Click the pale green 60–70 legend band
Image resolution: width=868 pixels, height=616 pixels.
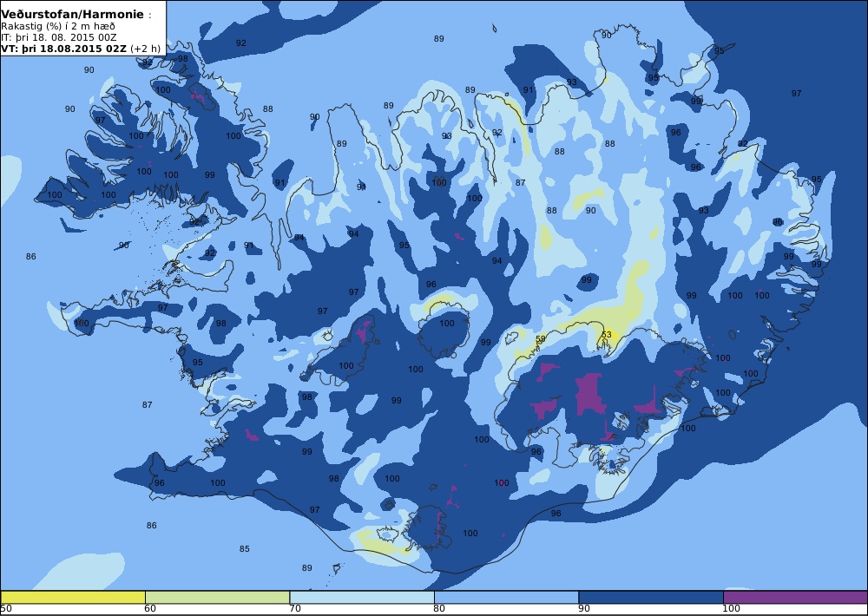[218, 597]
